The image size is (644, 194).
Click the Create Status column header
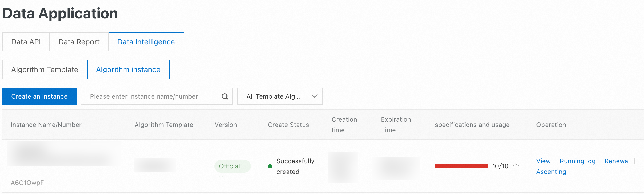pyautogui.click(x=288, y=125)
